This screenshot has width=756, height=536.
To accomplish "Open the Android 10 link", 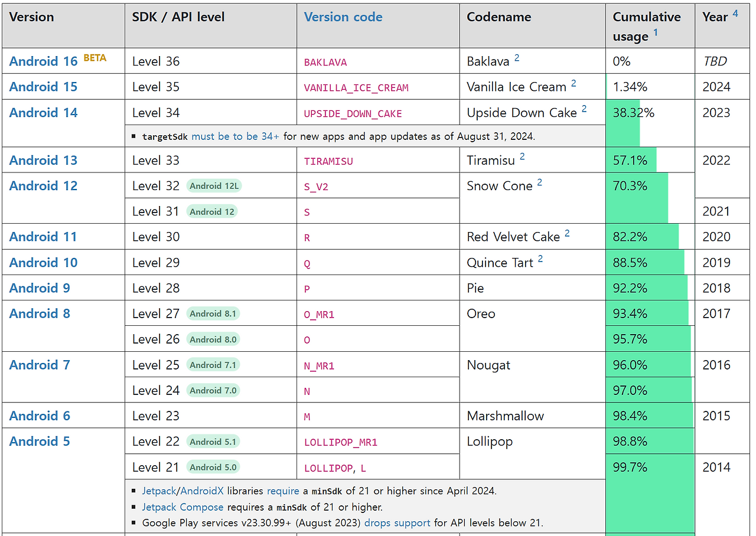I will pos(43,263).
